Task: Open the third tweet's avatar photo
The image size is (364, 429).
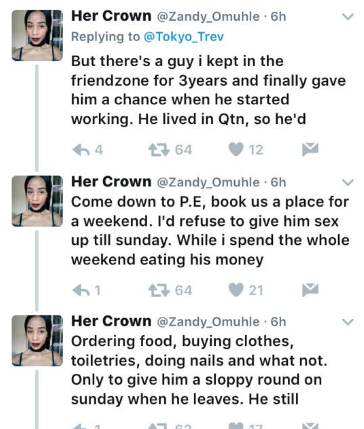Action: 37,341
